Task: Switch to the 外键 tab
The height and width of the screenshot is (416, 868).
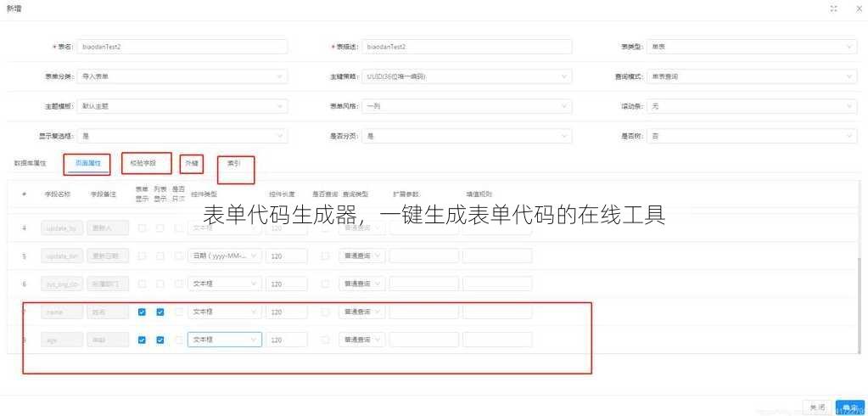Action: [x=192, y=163]
